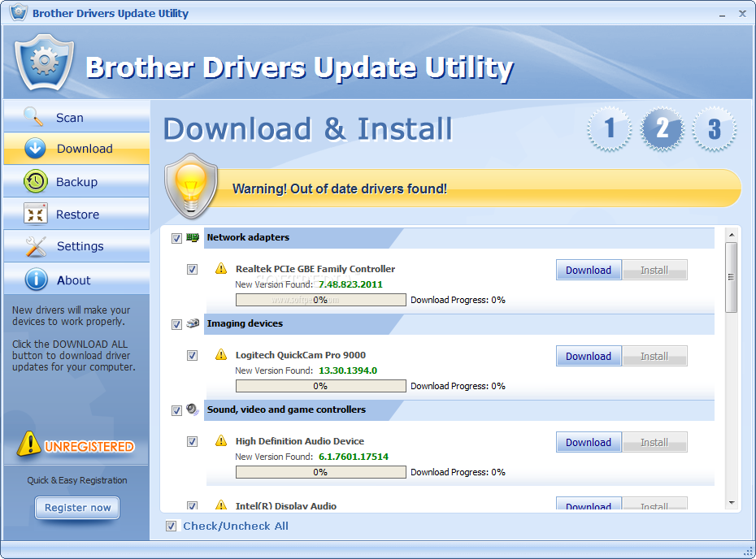Screen dimensions: 756x559
Task: Uncheck Intel(R) Display Audio checkbox
Action: coord(192,505)
